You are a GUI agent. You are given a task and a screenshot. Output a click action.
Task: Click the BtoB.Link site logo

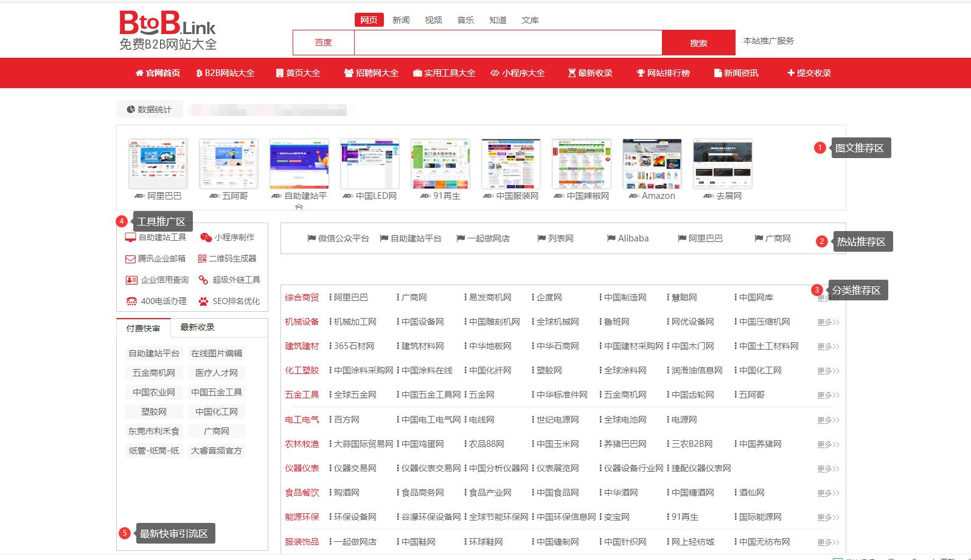[168, 30]
